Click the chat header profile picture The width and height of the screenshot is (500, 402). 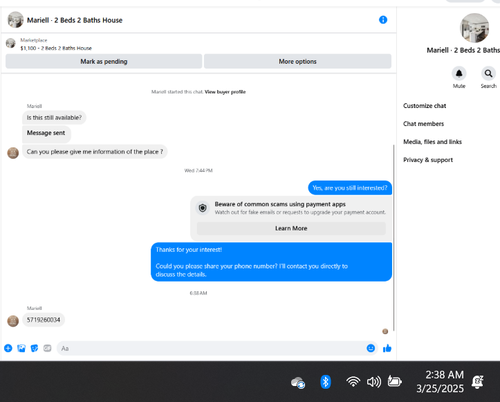click(15, 20)
